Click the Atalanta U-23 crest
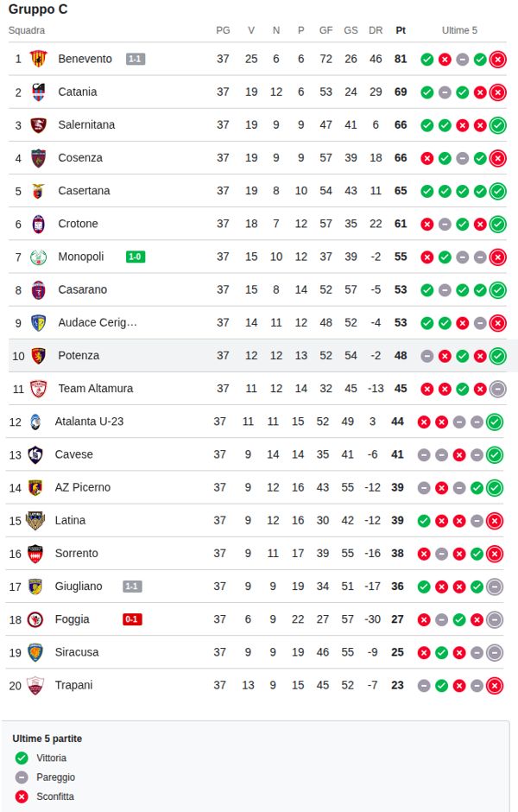This screenshot has width=518, height=812. (35, 422)
